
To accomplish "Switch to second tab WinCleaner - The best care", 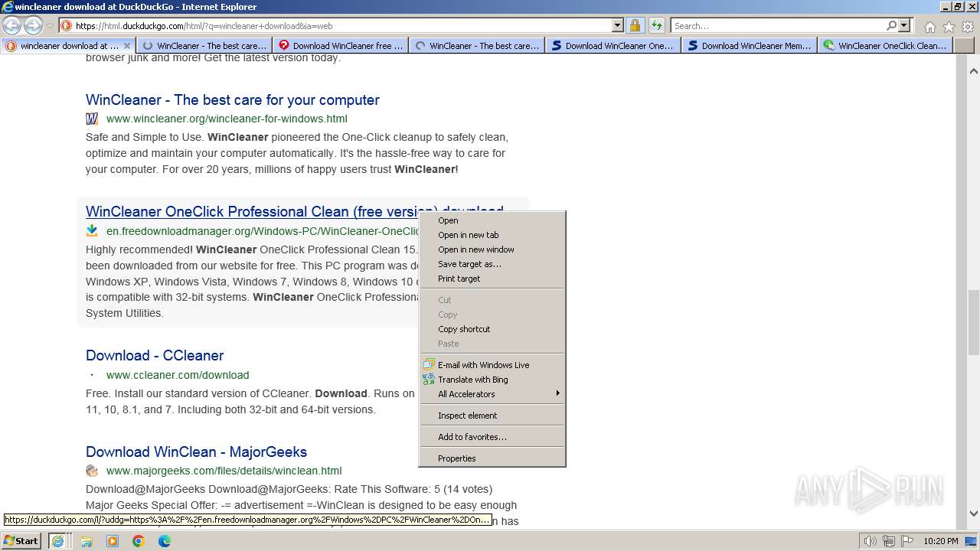I will tap(204, 46).
